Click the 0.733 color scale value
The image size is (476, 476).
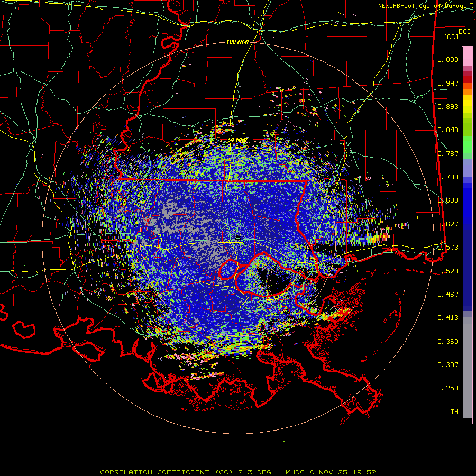point(448,177)
